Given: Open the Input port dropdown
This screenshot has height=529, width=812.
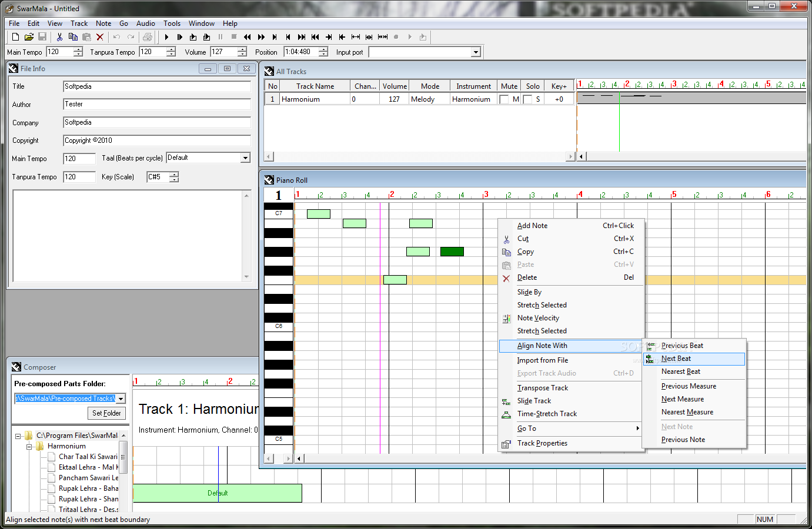Looking at the screenshot, I should 476,52.
